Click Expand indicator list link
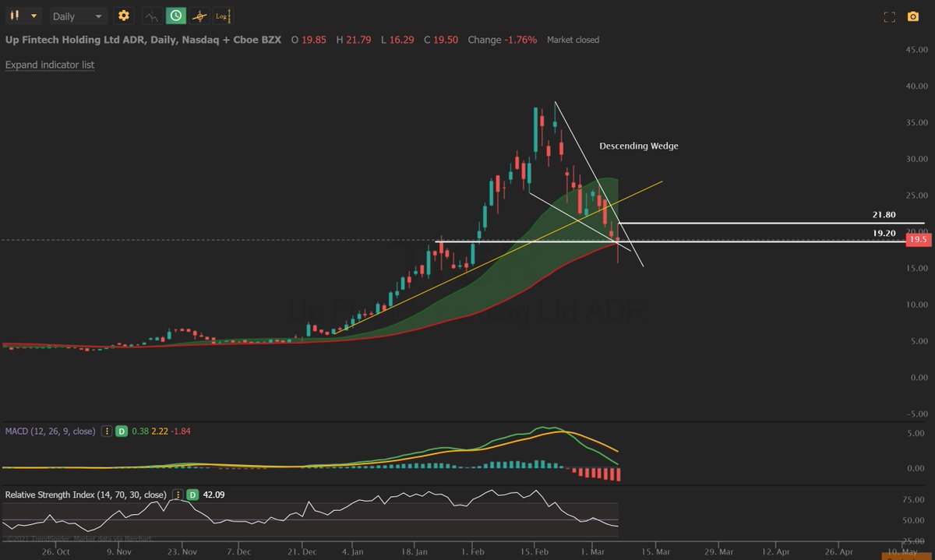 coord(50,65)
